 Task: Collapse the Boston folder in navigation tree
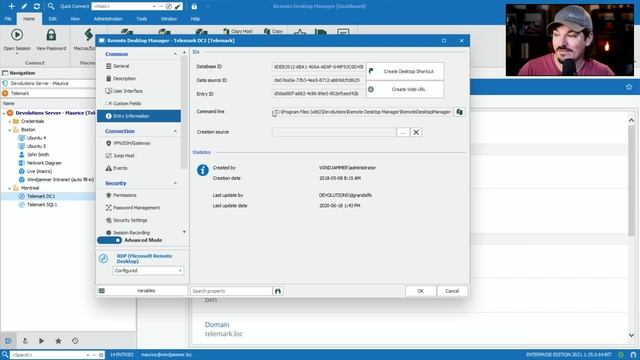coord(10,130)
